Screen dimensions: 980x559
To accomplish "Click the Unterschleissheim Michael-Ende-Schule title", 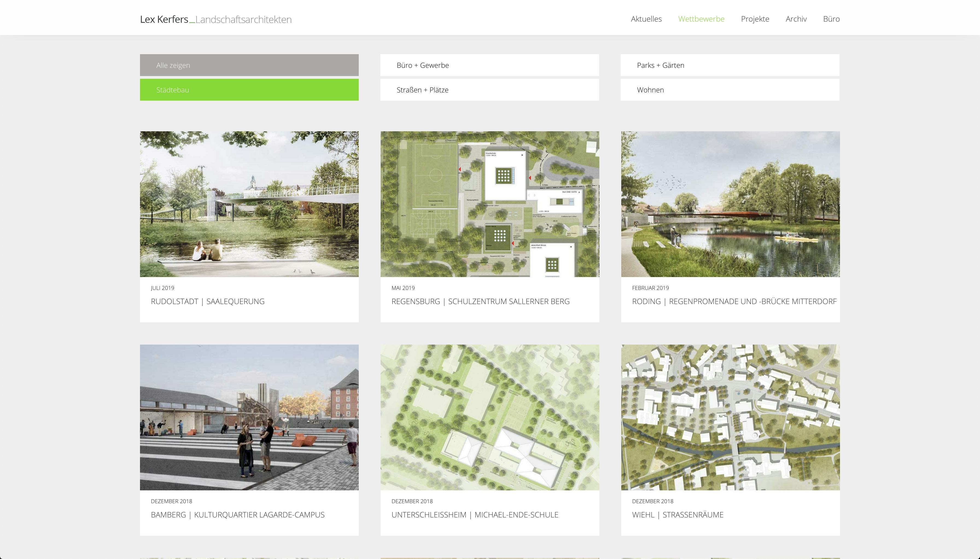I will coord(474,514).
